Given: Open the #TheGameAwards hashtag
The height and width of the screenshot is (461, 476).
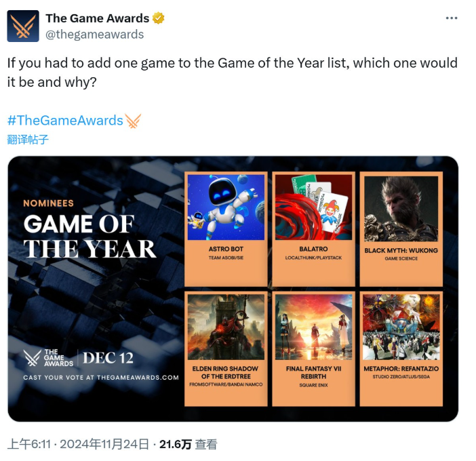Looking at the screenshot, I should click(x=65, y=121).
